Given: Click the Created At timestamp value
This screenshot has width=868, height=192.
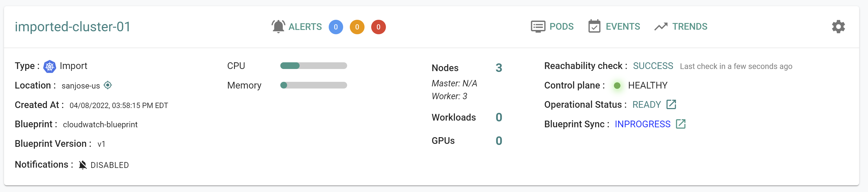Looking at the screenshot, I should (x=119, y=105).
